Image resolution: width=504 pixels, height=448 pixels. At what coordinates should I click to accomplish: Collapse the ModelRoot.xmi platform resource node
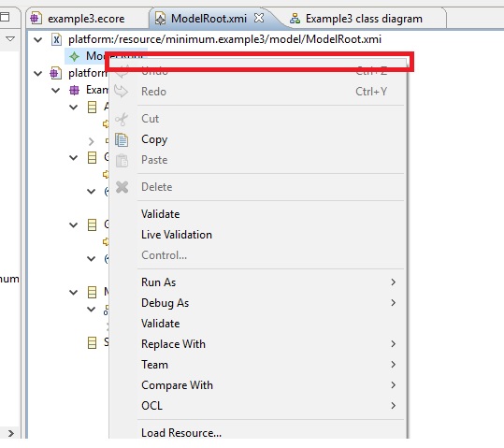point(38,40)
